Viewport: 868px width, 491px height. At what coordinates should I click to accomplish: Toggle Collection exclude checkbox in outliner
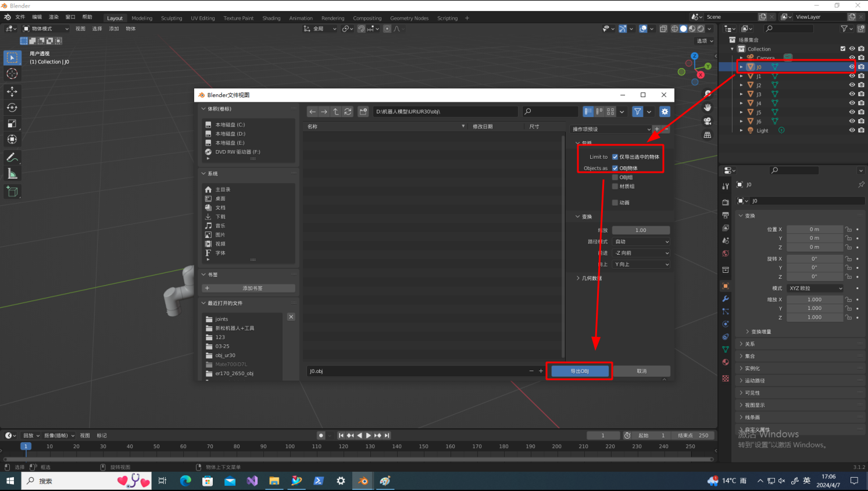(843, 49)
